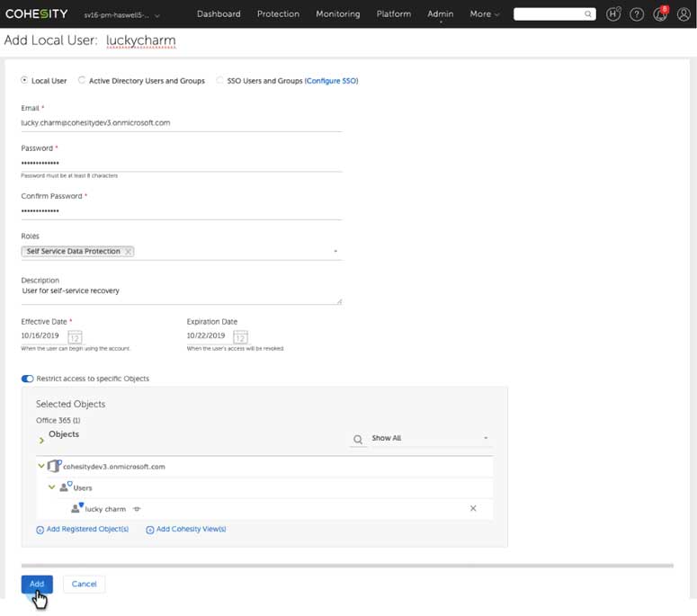697x616 pixels.
Task: Click the Add button to create user
Action: [37, 584]
